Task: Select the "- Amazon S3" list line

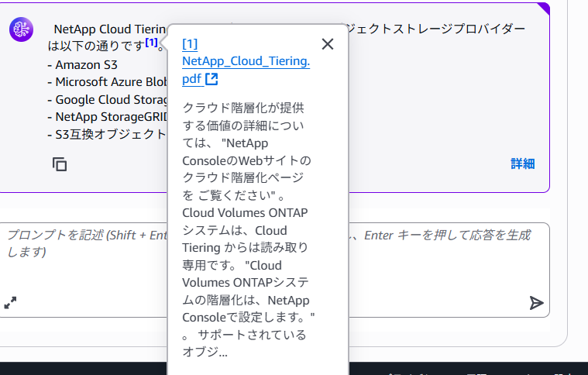Action: click(x=82, y=65)
